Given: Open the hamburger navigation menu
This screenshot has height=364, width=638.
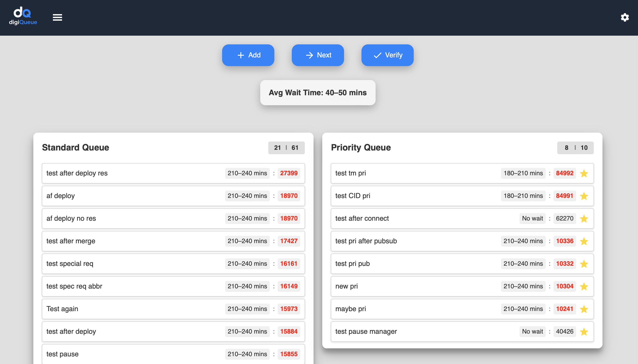Looking at the screenshot, I should [57, 17].
